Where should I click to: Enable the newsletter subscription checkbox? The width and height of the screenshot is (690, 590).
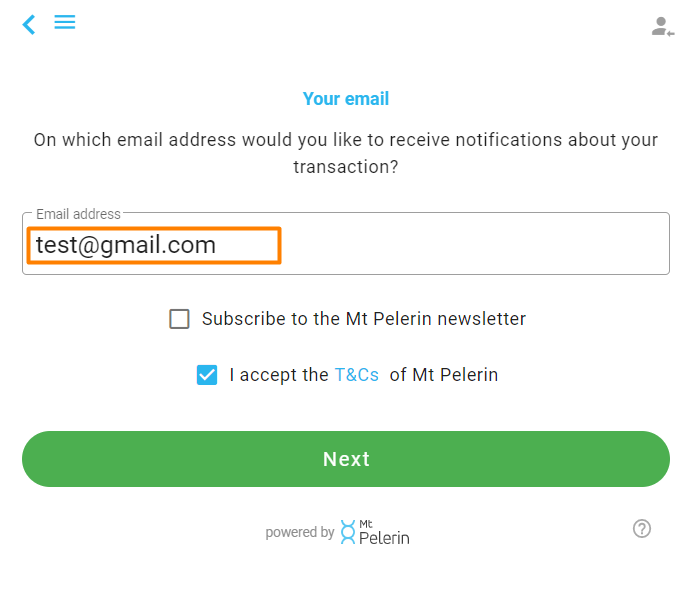click(x=180, y=319)
